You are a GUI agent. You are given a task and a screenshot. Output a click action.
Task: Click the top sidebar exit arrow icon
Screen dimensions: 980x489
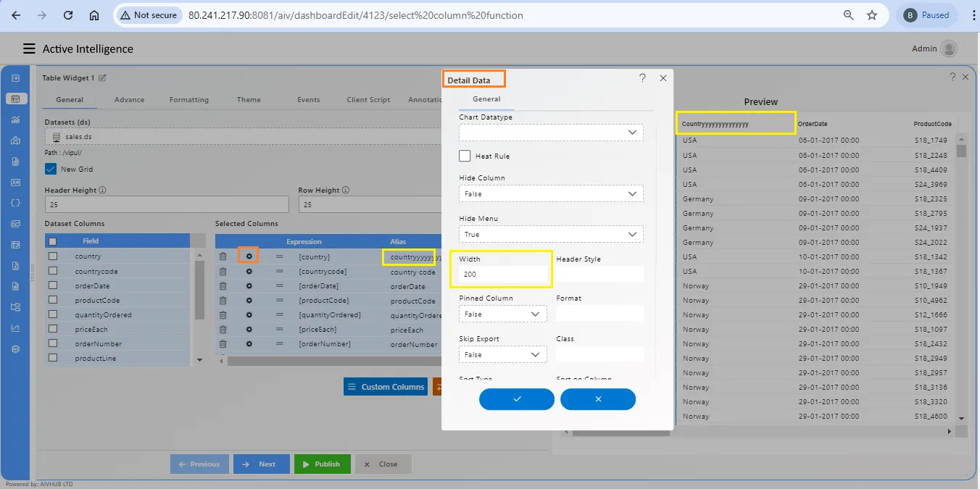coord(15,78)
